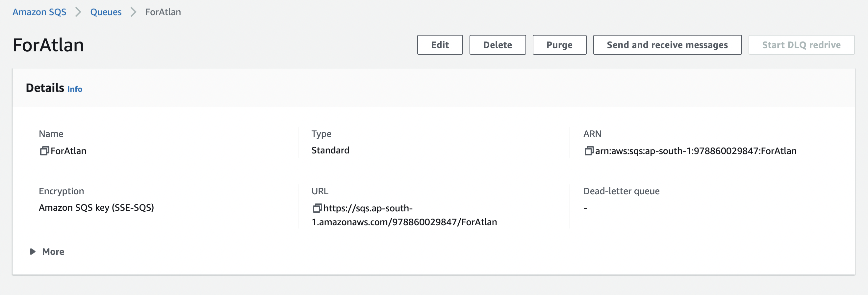Click the Standard type value
Viewport: 868px width, 295px height.
pos(330,150)
